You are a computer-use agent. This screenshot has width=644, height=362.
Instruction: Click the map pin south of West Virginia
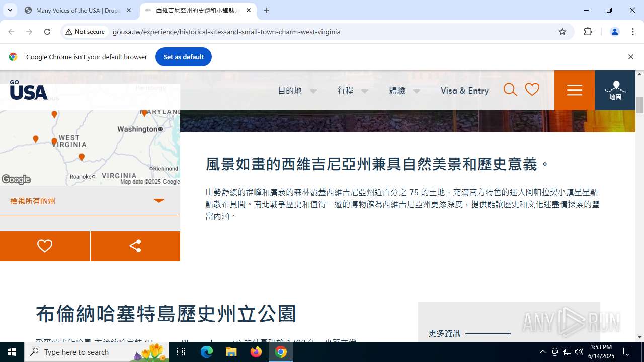point(82,158)
